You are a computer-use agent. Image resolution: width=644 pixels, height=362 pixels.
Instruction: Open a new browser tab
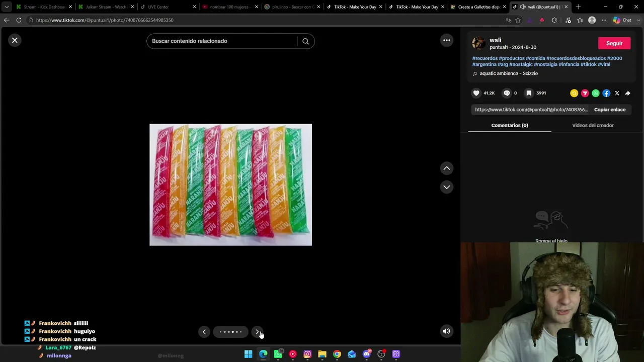pyautogui.click(x=578, y=7)
